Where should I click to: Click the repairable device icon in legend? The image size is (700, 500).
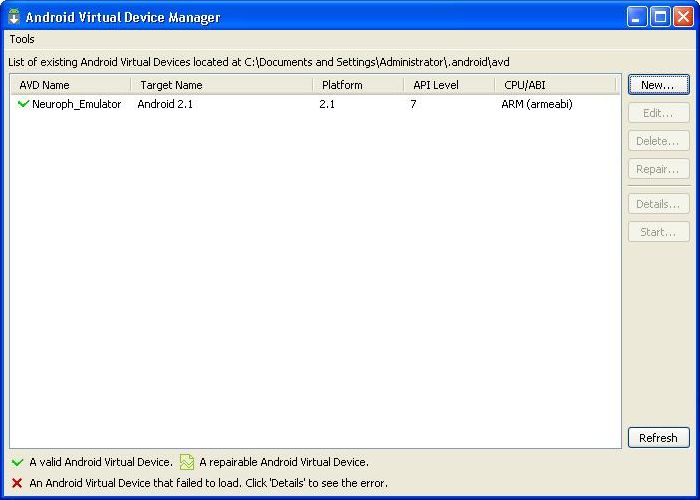[x=187, y=462]
